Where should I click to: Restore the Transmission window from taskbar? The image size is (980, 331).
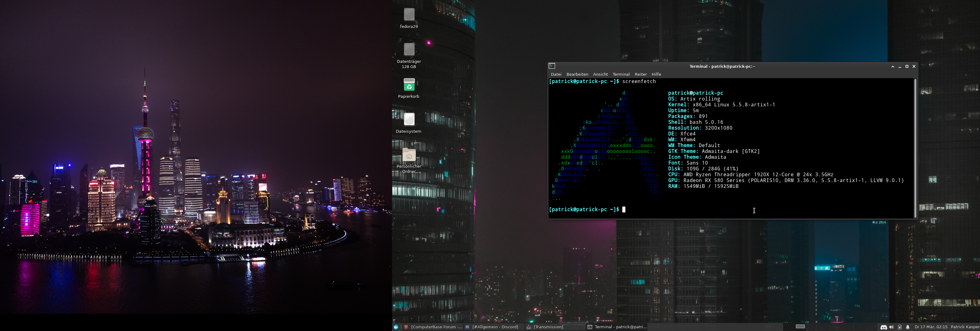tap(548, 327)
